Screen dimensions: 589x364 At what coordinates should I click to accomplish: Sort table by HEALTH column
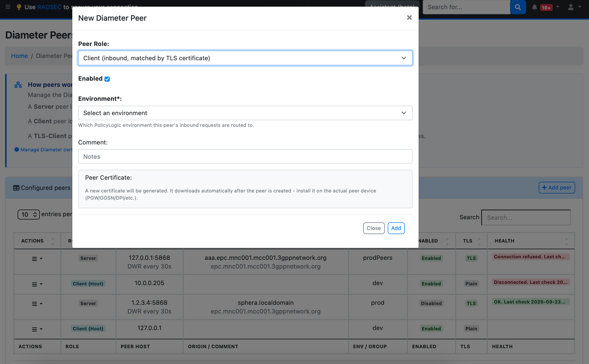point(531,241)
